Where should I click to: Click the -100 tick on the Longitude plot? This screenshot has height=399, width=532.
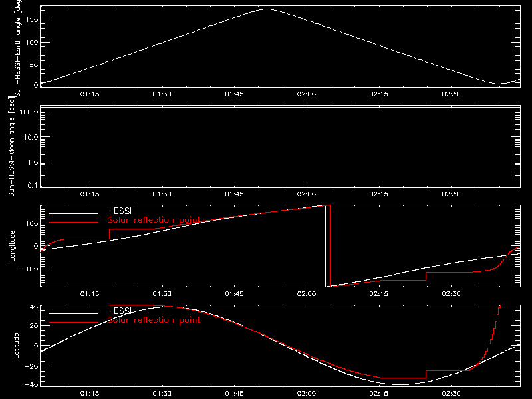[29, 269]
